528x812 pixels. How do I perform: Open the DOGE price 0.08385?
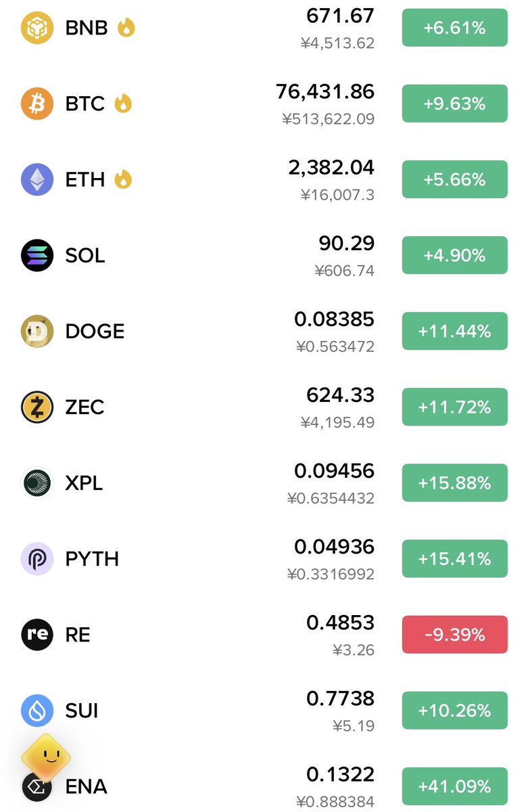(334, 319)
